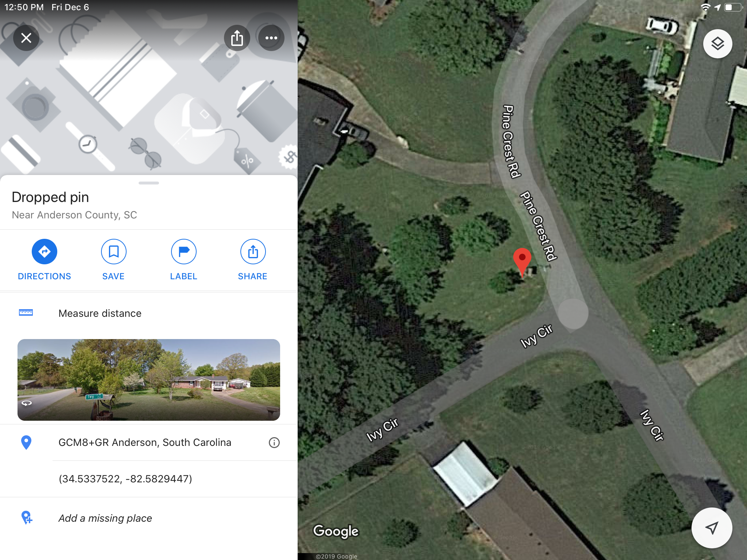Center map on my current location
The image size is (747, 560).
click(712, 528)
